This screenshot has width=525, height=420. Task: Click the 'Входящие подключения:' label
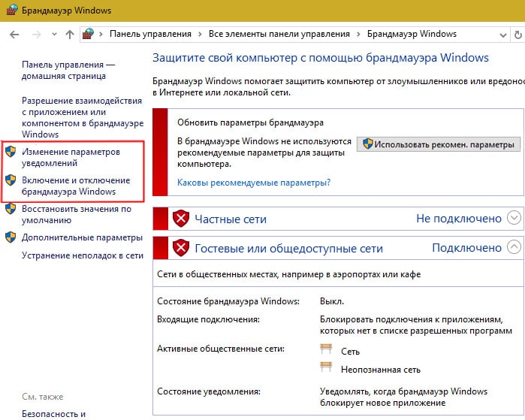(x=208, y=319)
